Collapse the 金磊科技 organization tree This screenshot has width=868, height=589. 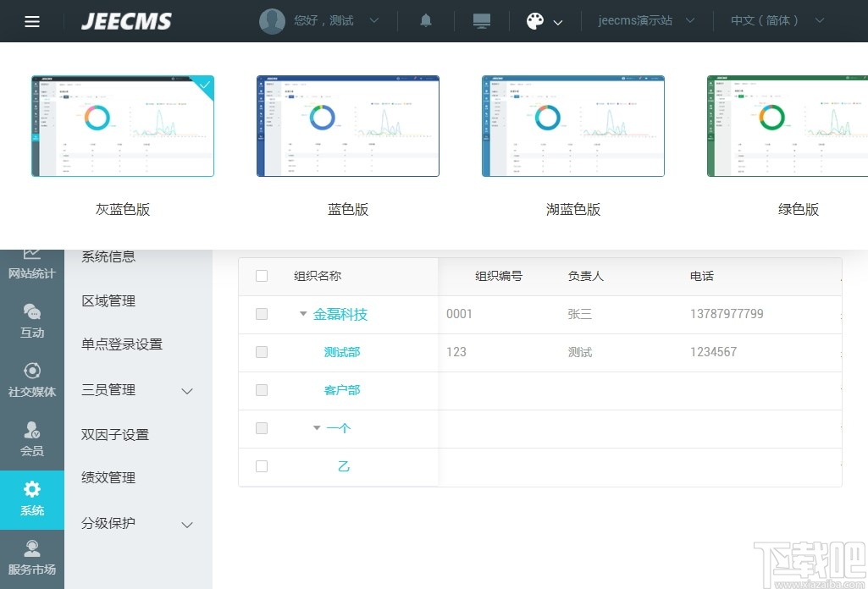pyautogui.click(x=302, y=314)
